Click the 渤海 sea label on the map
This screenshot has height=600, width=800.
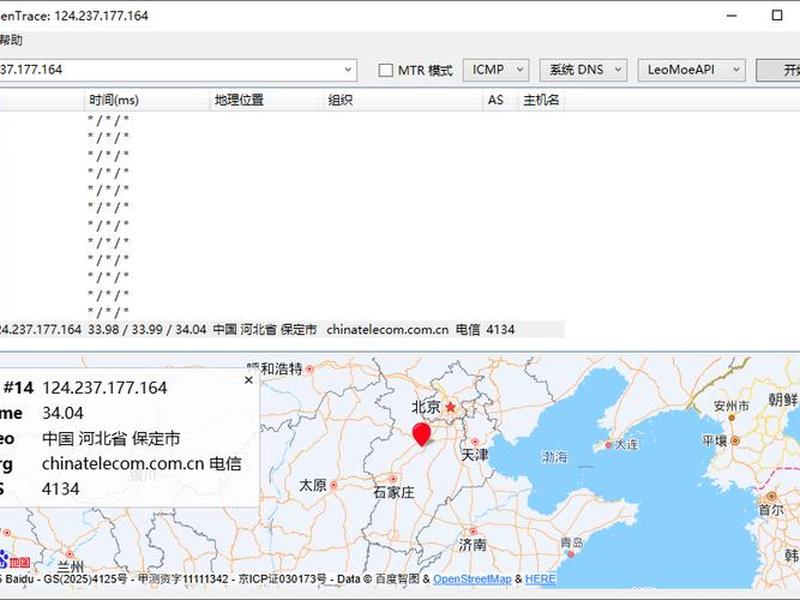click(x=555, y=457)
